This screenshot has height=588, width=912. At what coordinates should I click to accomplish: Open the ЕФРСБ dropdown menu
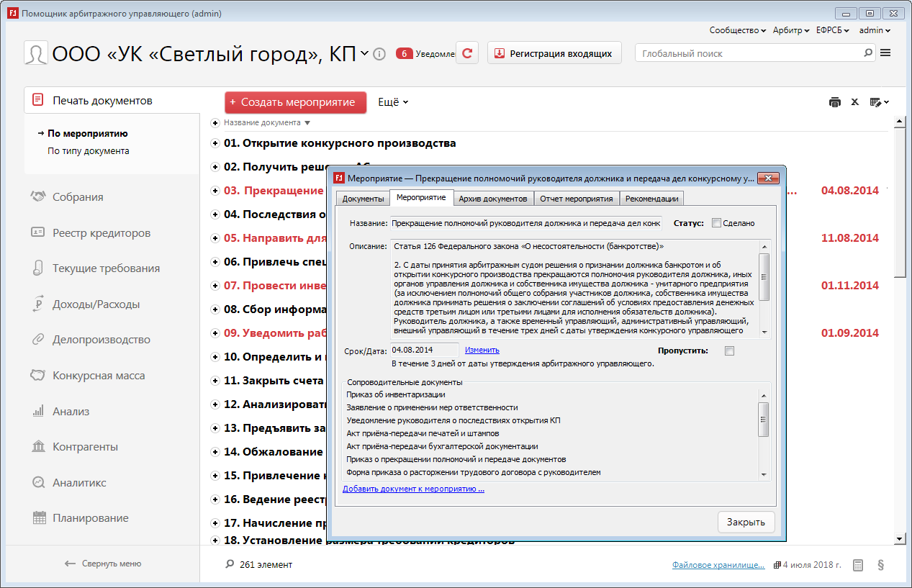coord(833,30)
